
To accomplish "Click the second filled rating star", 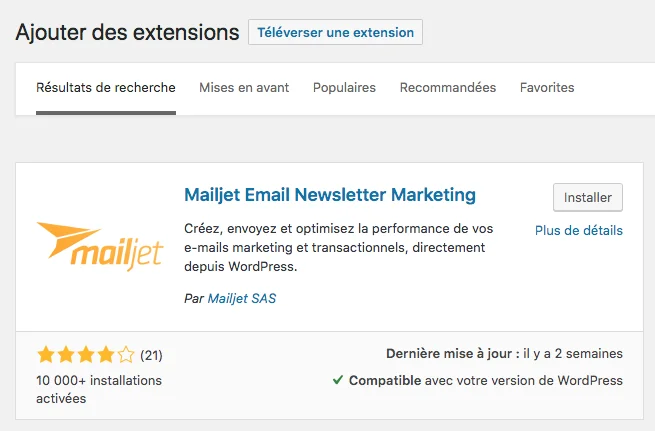I will (65, 354).
